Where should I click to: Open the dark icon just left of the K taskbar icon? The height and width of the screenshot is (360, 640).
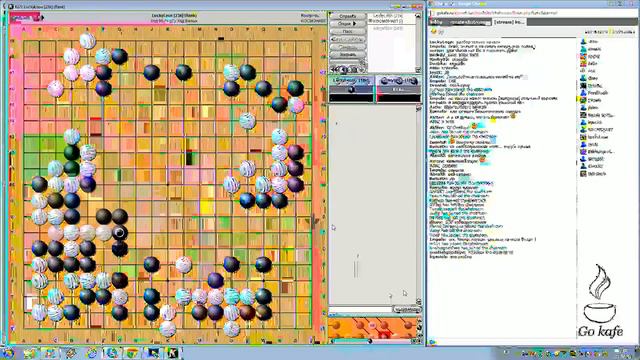pyautogui.click(x=154, y=353)
